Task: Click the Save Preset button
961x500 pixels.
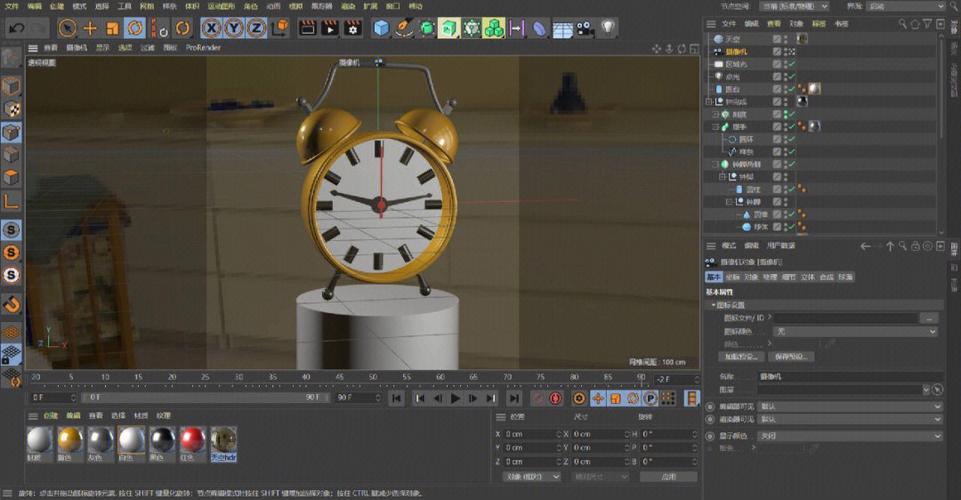Action: (x=790, y=356)
